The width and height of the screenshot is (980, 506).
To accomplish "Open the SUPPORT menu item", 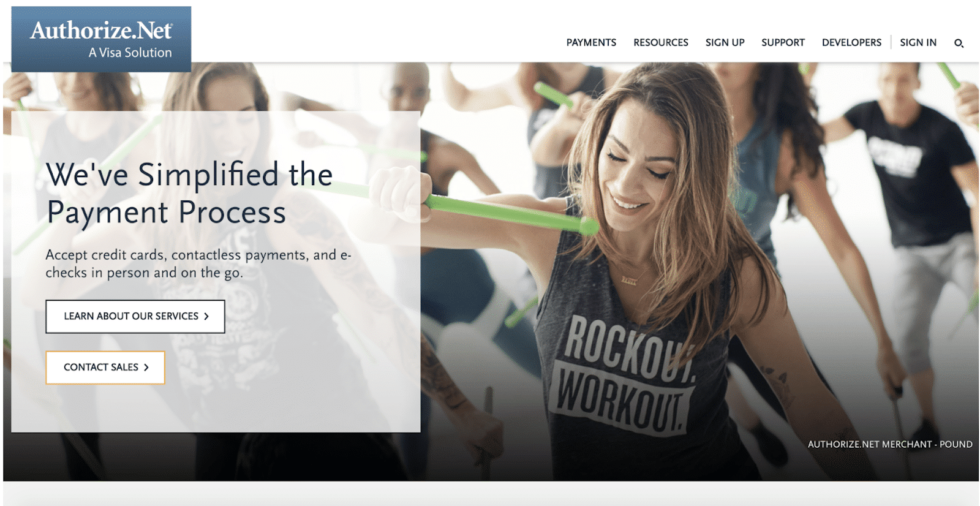I will pyautogui.click(x=783, y=42).
